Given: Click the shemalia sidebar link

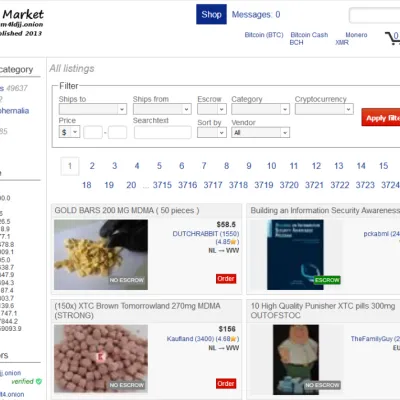Looking at the screenshot, I should (x=14, y=111).
